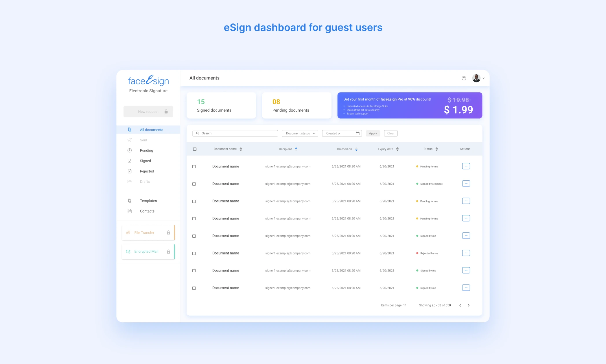Sort by Recipient column arrow

(x=296, y=149)
